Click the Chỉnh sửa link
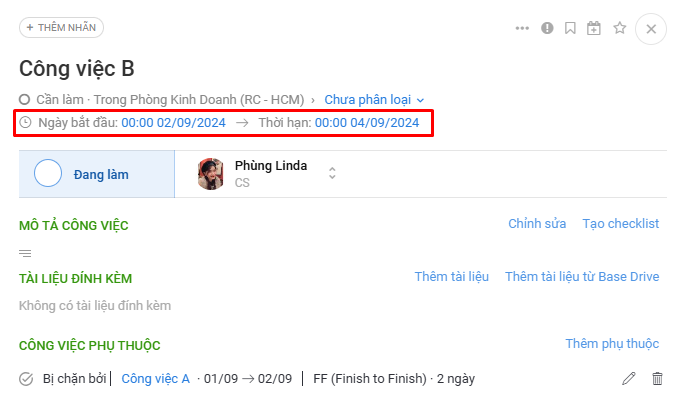This screenshot has height=412, width=684. (537, 223)
